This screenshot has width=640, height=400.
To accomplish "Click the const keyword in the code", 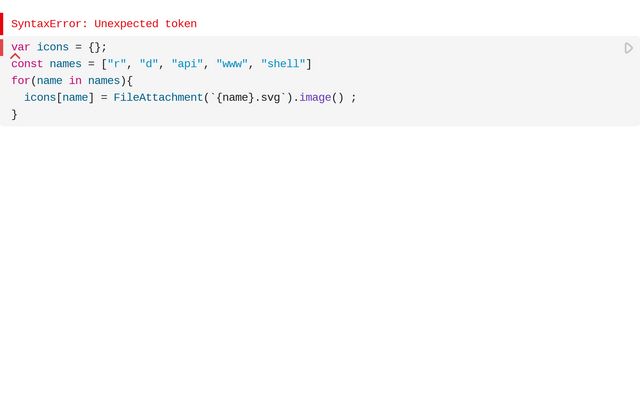I will (27, 64).
